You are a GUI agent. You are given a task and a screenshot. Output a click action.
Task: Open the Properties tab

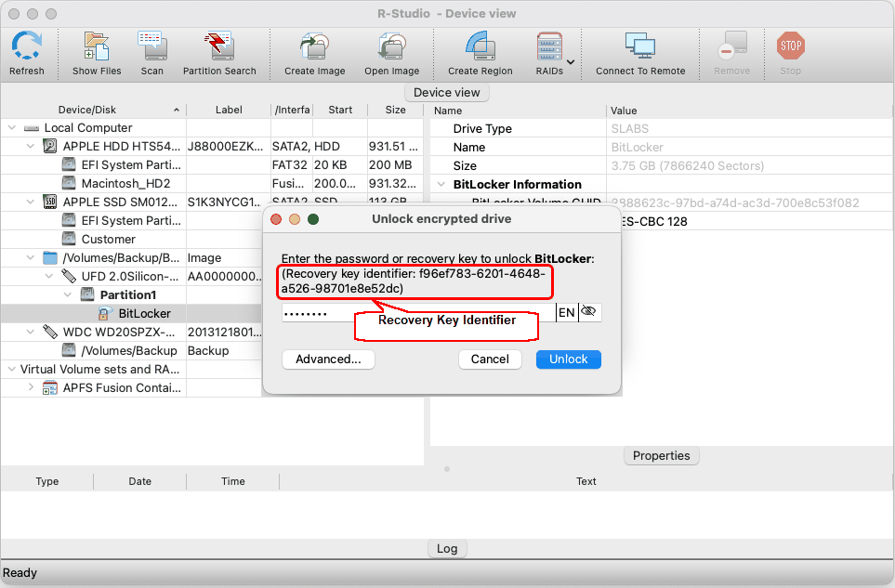click(661, 456)
